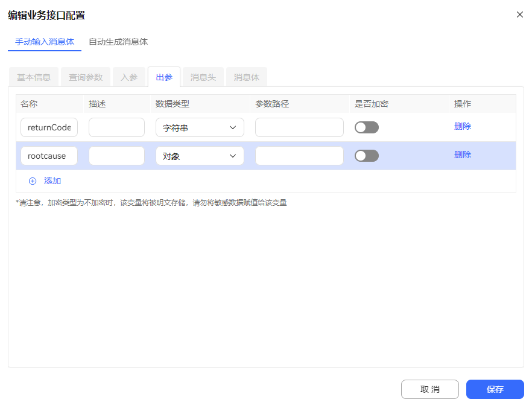Click the 编辑业务接口配置 dialog title
The image size is (532, 405).
(x=46, y=15)
